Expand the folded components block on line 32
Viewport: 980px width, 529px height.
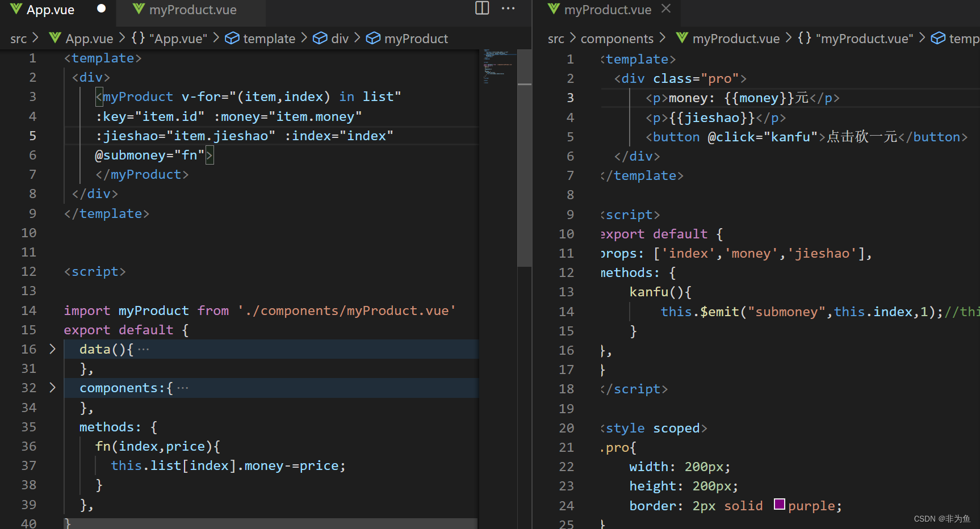(x=52, y=388)
